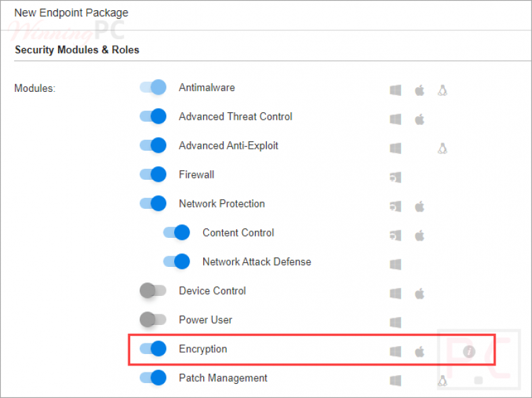Screen dimensions: 532x398
Task: Click the Linux penguin icon beside Antimalware
Action: pos(442,91)
